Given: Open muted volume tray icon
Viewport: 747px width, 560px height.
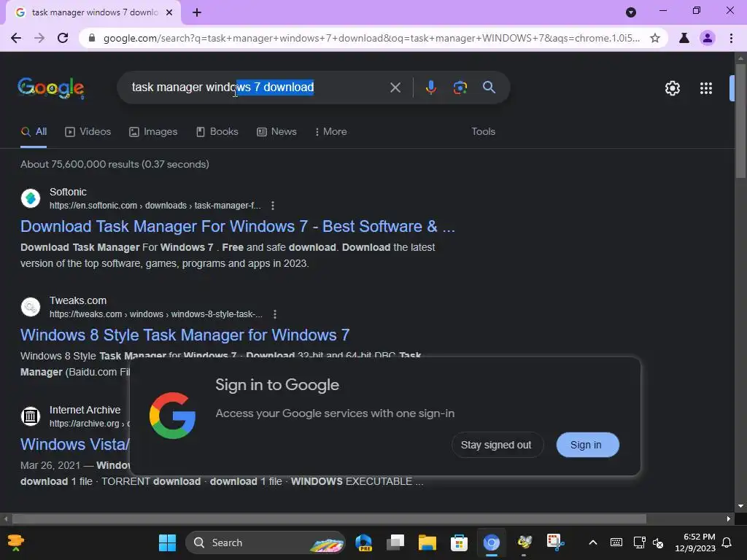Looking at the screenshot, I should [x=658, y=542].
